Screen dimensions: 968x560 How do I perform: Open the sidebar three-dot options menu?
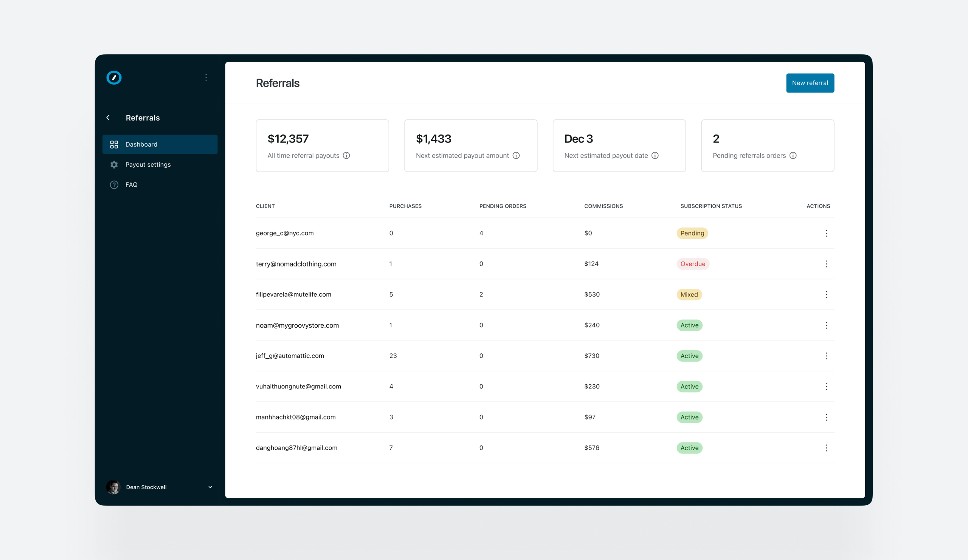point(206,77)
